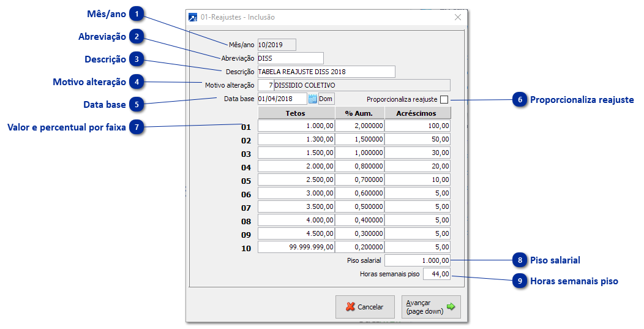Click callout marker 4 for Motivo alteração
The width and height of the screenshot is (644, 329).
[x=138, y=82]
